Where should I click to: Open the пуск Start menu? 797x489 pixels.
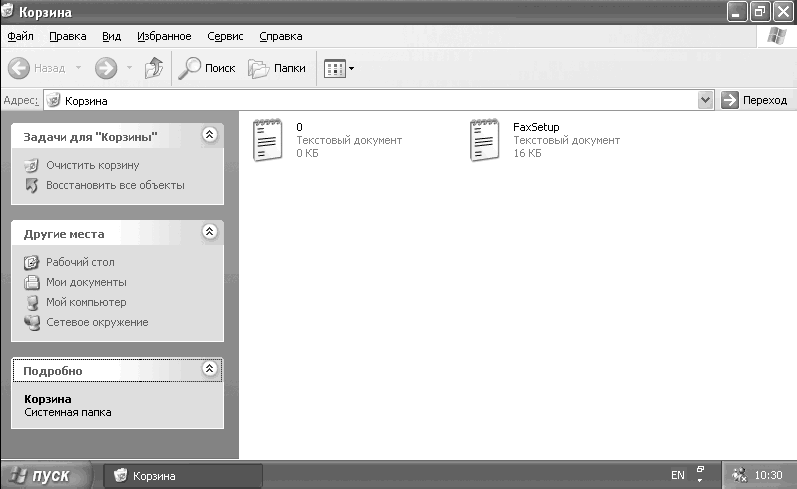pos(46,475)
